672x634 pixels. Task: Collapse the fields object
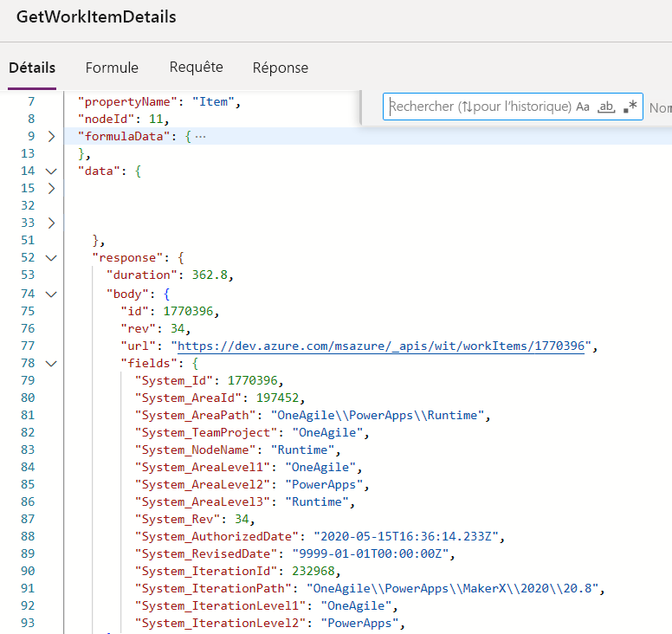(51, 364)
